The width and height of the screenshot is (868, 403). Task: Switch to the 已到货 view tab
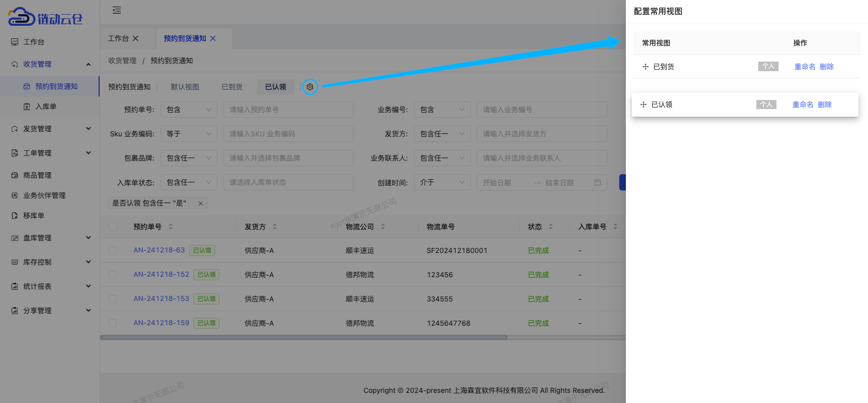[x=232, y=87]
